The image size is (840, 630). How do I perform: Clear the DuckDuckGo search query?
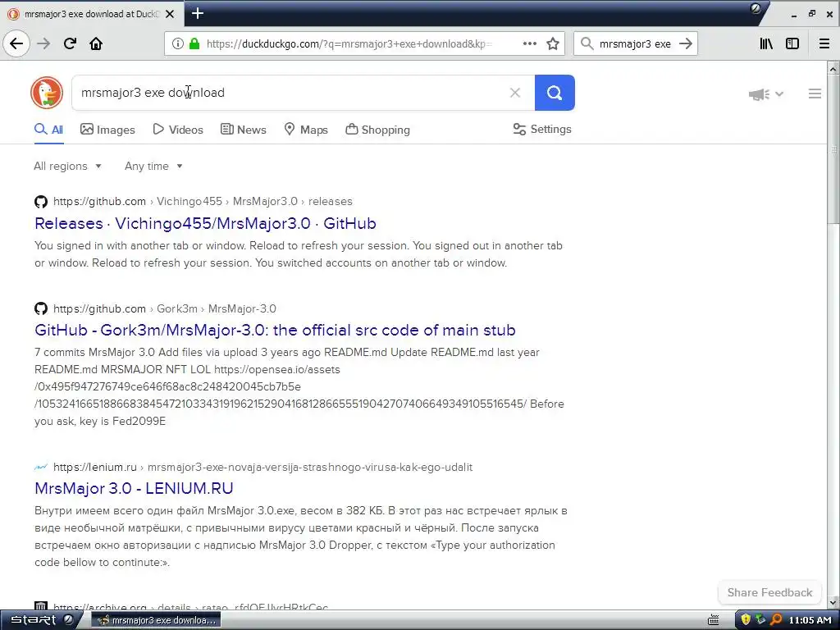tap(515, 93)
